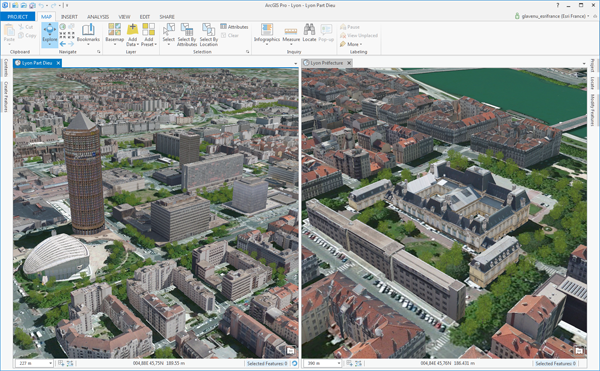Image resolution: width=600 pixels, height=371 pixels.
Task: Open the Help question mark
Action: tap(558, 5)
